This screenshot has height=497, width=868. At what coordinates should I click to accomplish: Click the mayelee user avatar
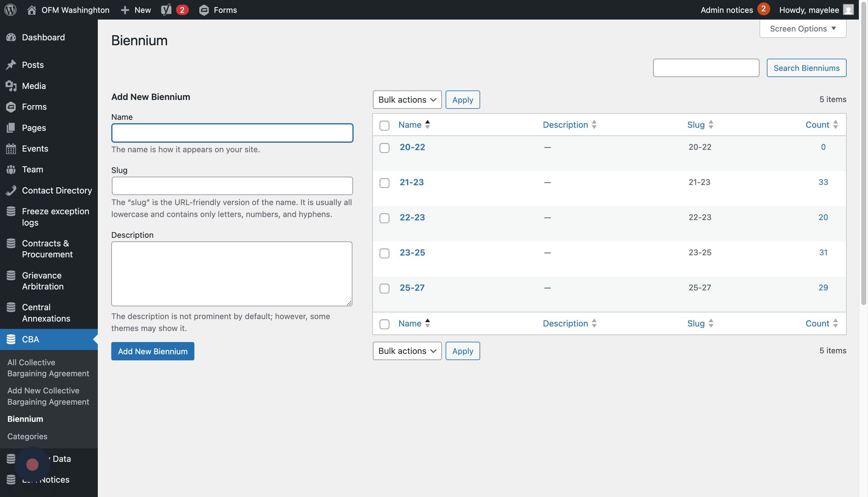pyautogui.click(x=848, y=9)
